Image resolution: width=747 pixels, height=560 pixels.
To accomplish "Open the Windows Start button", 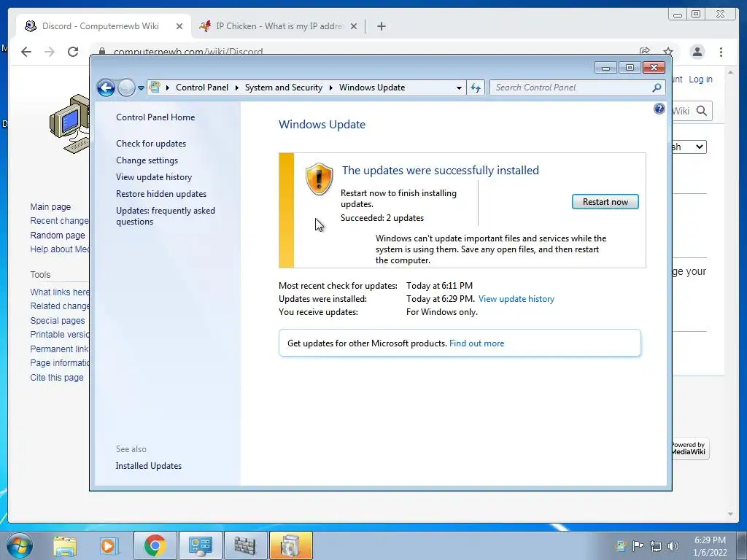I will (x=20, y=545).
